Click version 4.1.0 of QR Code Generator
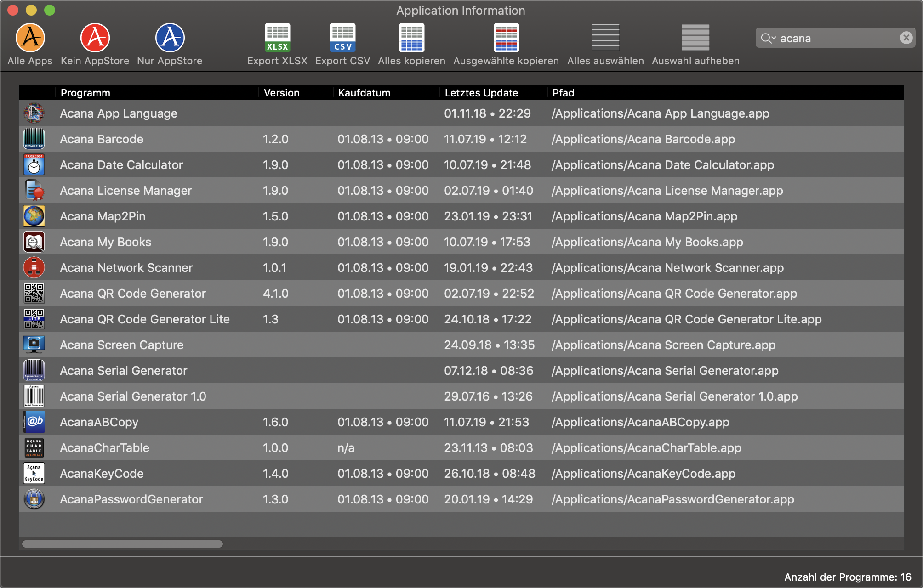Image resolution: width=923 pixels, height=588 pixels. click(x=276, y=294)
